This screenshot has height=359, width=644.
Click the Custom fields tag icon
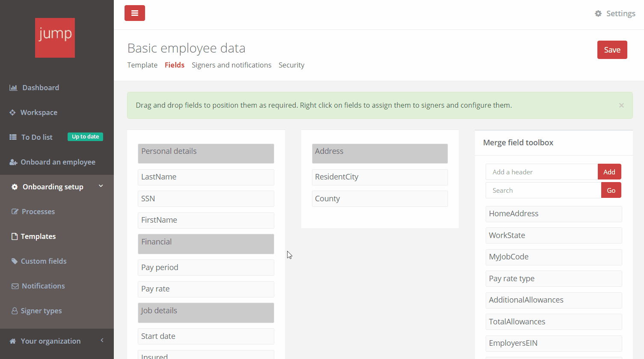pos(15,261)
